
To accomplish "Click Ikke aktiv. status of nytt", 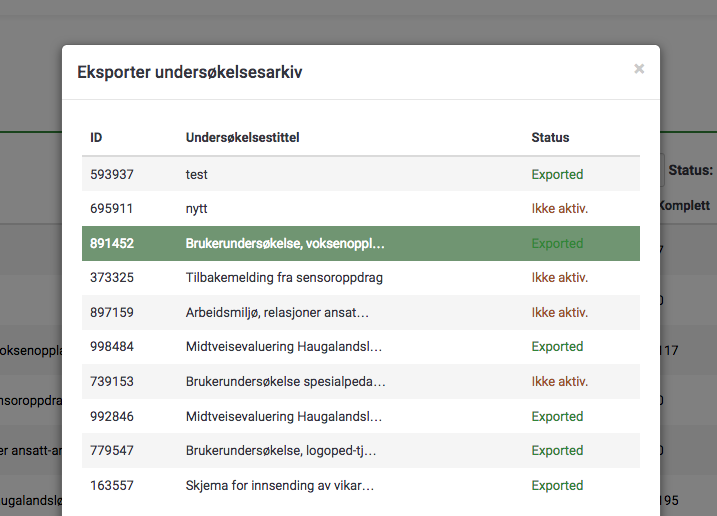I will click(x=559, y=209).
